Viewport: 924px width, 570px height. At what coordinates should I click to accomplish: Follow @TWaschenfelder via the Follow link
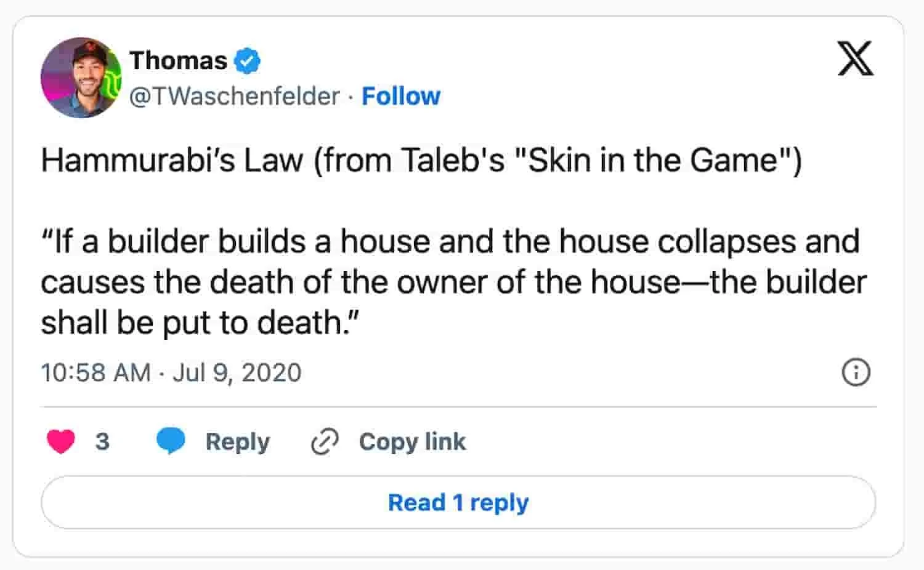401,96
